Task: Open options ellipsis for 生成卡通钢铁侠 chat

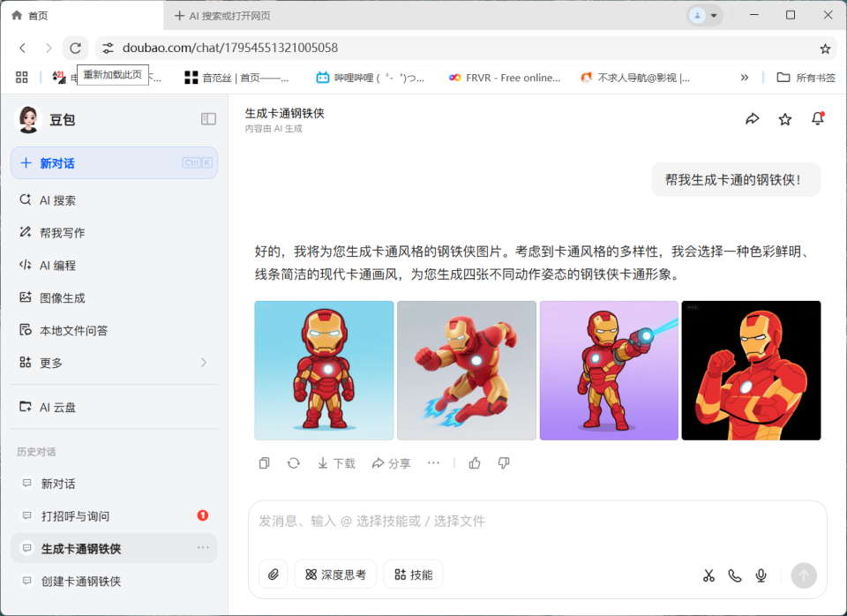Action: (x=203, y=548)
